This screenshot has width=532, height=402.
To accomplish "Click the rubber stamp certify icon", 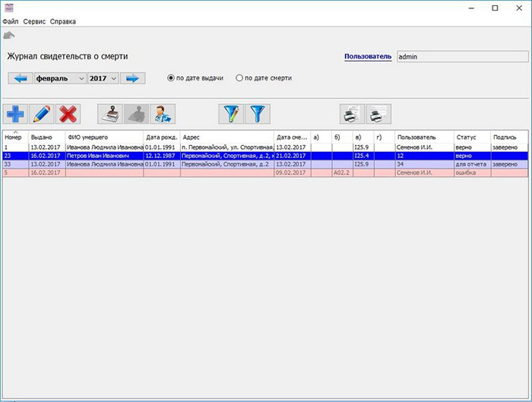I will click(x=110, y=114).
